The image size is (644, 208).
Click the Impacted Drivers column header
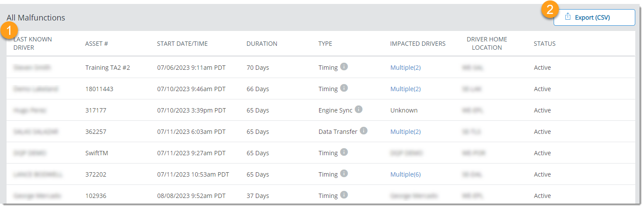[418, 44]
